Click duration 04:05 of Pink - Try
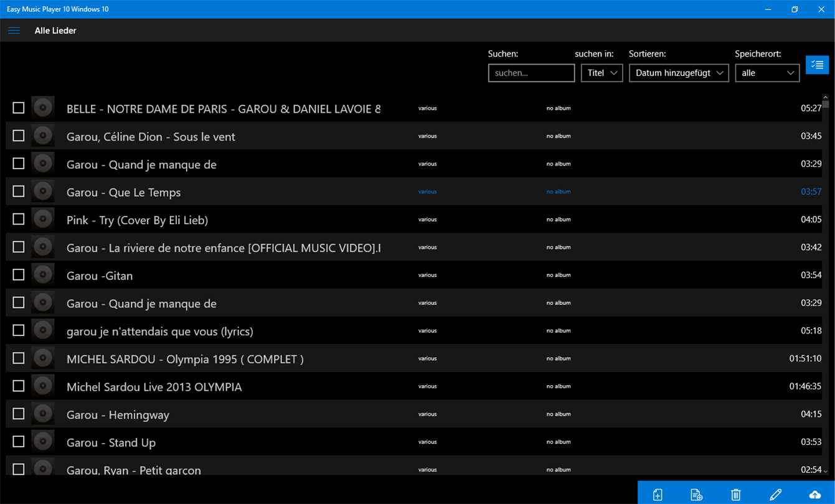This screenshot has width=835, height=504. point(811,220)
